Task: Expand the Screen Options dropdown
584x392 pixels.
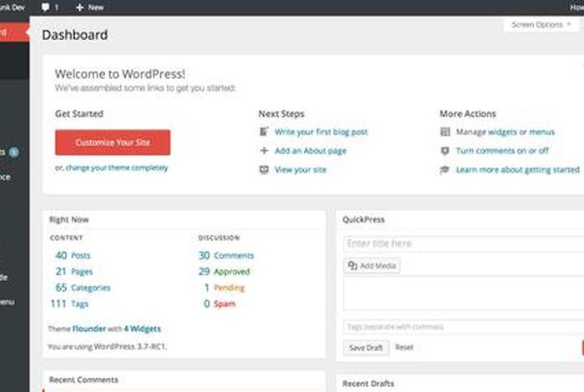Action: pyautogui.click(x=541, y=24)
